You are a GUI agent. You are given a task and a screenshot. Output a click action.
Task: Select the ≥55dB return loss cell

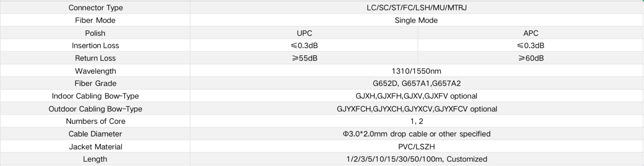click(304, 58)
